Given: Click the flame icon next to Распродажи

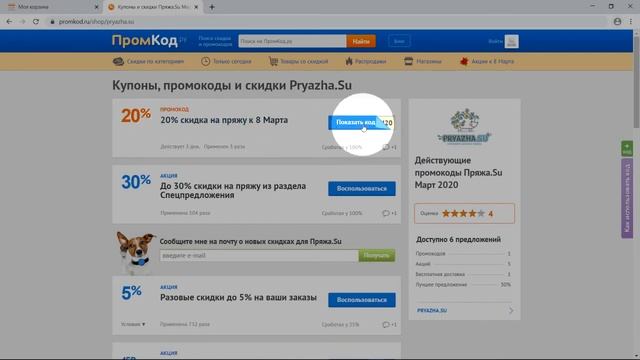Looking at the screenshot, I should [349, 62].
